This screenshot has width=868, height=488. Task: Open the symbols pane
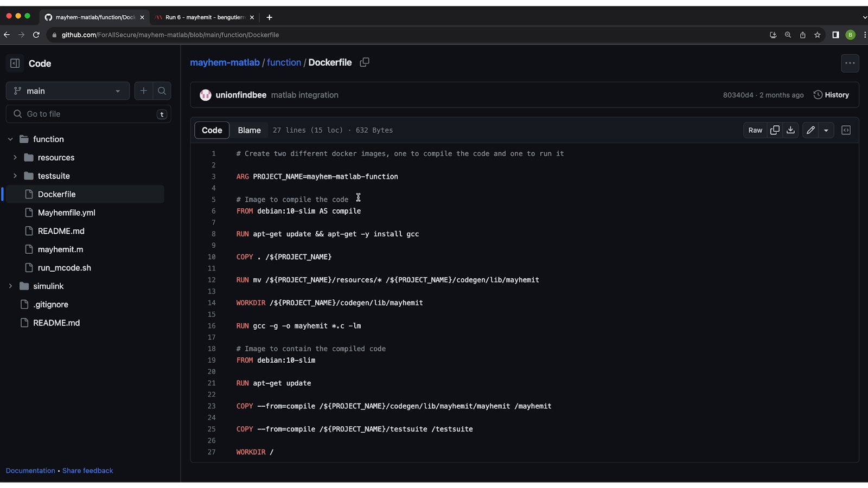pos(846,130)
